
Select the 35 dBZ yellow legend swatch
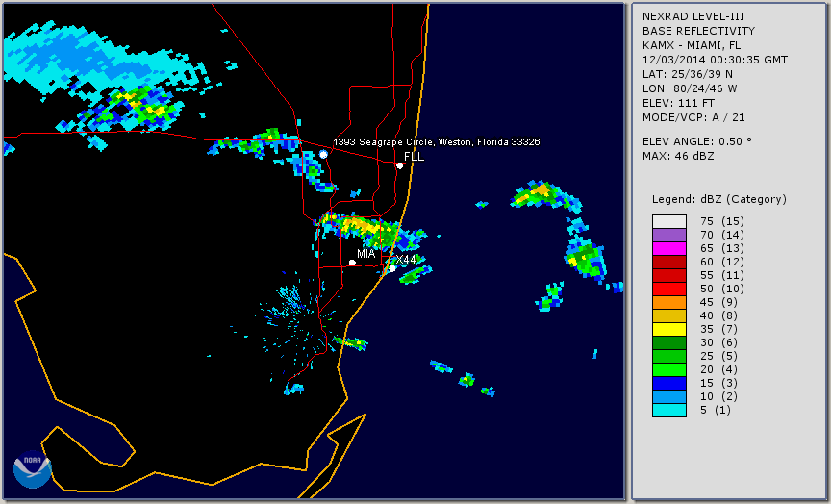[669, 330]
